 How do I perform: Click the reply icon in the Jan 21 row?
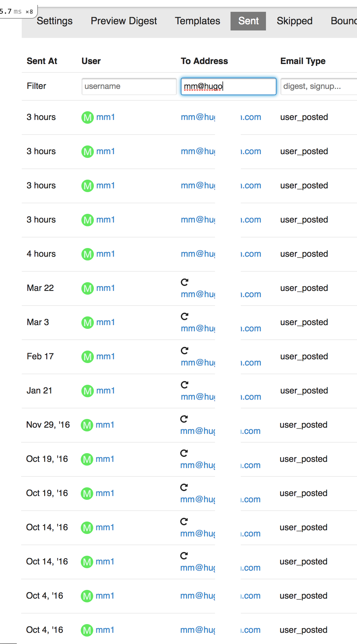(185, 385)
